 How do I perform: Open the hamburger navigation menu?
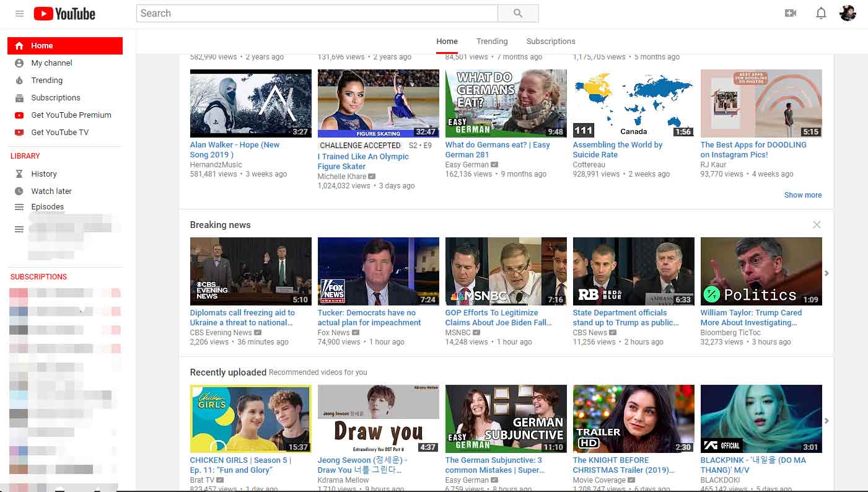tap(19, 13)
